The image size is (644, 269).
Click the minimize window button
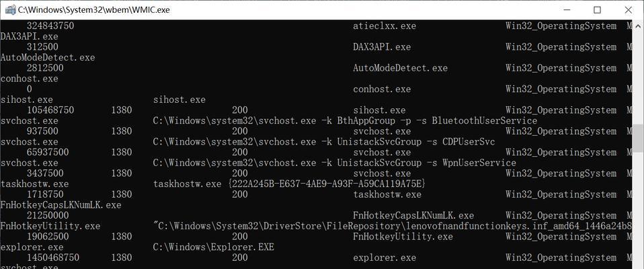tap(567, 10)
